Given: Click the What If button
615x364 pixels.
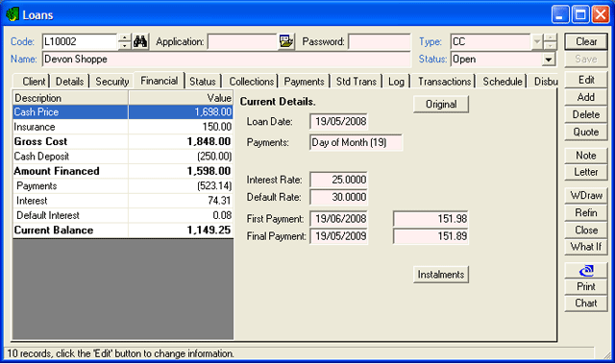Looking at the screenshot, I should pyautogui.click(x=586, y=247).
